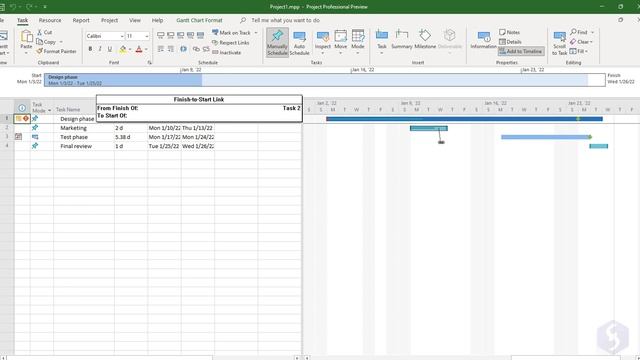This screenshot has height=360, width=640.
Task: Expand the Find dropdown
Action: click(x=593, y=32)
